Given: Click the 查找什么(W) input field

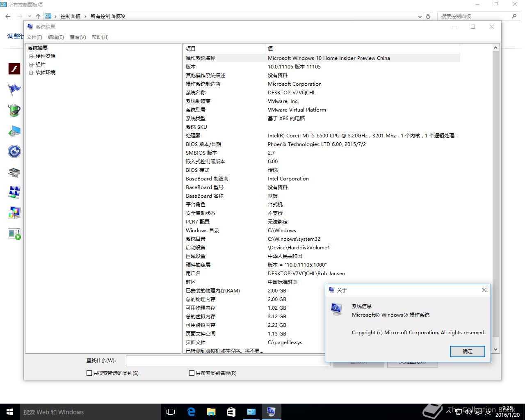Looking at the screenshot, I should pos(228,361).
